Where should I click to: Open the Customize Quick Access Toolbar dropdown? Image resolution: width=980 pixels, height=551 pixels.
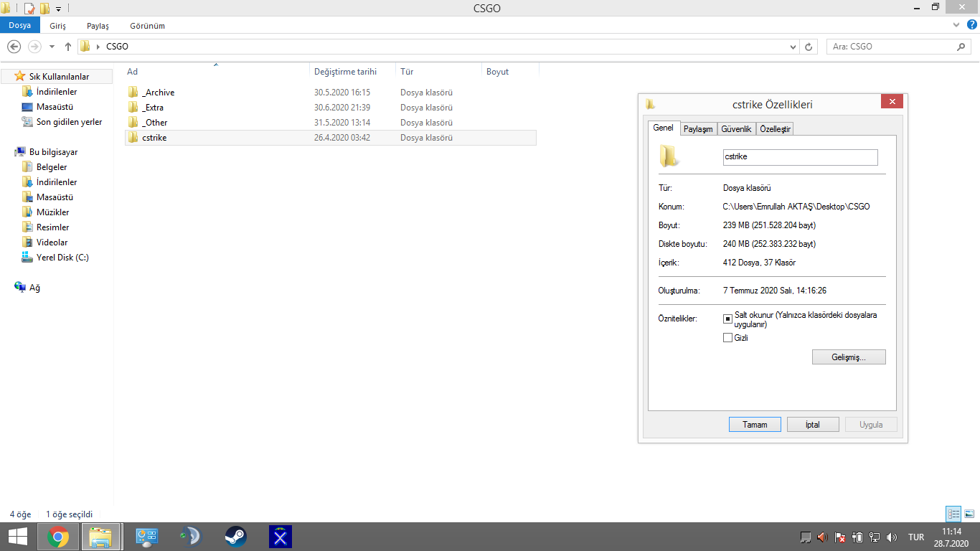(x=58, y=9)
